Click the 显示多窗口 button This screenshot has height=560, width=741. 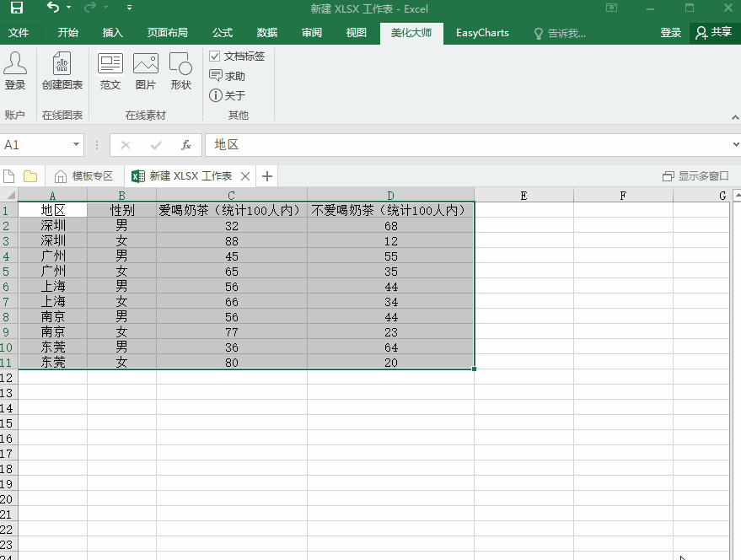695,176
